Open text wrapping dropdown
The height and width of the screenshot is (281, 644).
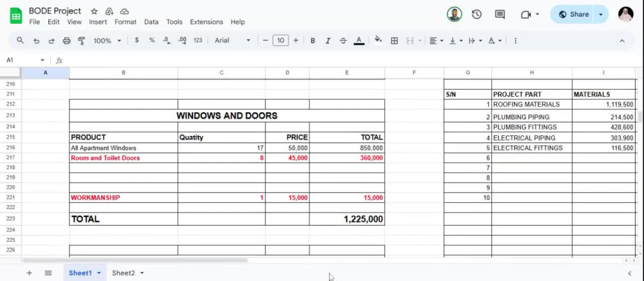click(475, 40)
